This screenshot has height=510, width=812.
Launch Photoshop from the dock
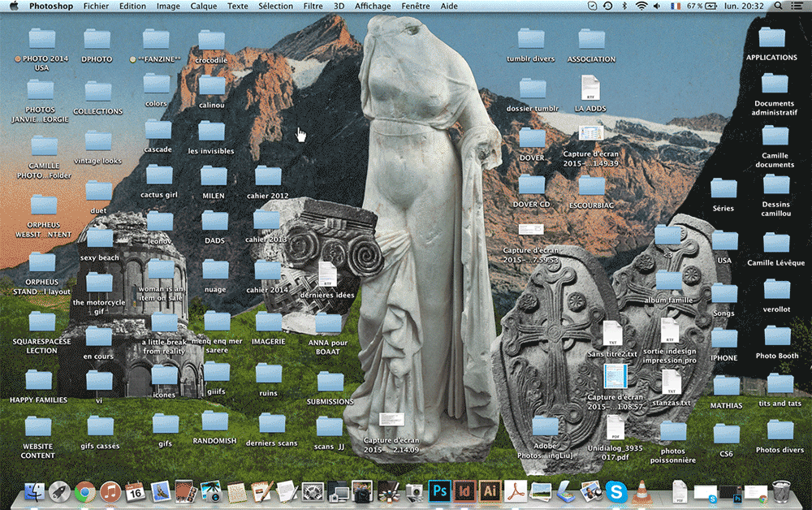[x=439, y=491]
